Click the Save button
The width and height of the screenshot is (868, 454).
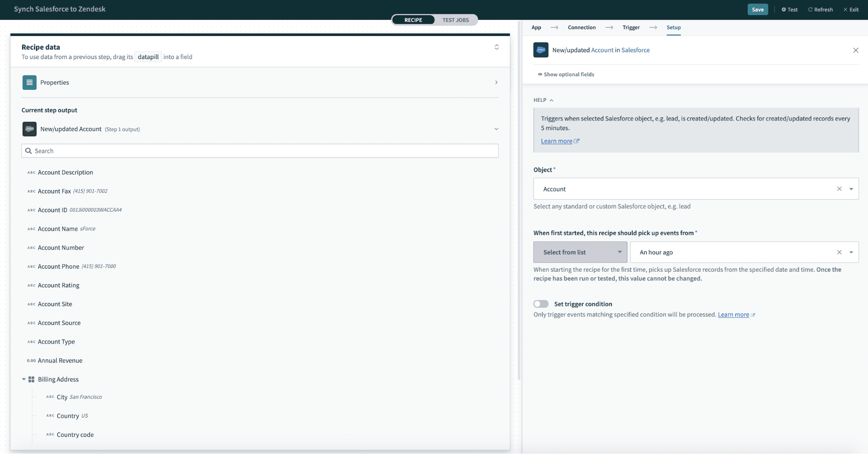click(757, 9)
